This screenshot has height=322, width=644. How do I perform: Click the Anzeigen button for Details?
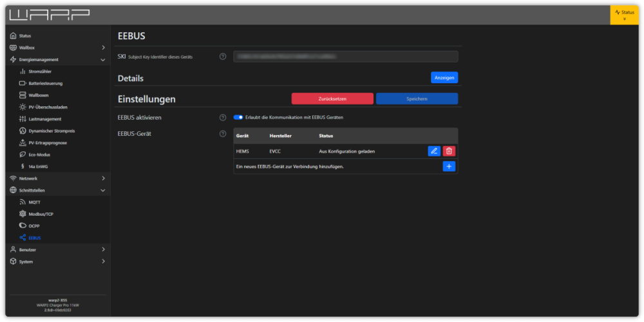point(444,77)
